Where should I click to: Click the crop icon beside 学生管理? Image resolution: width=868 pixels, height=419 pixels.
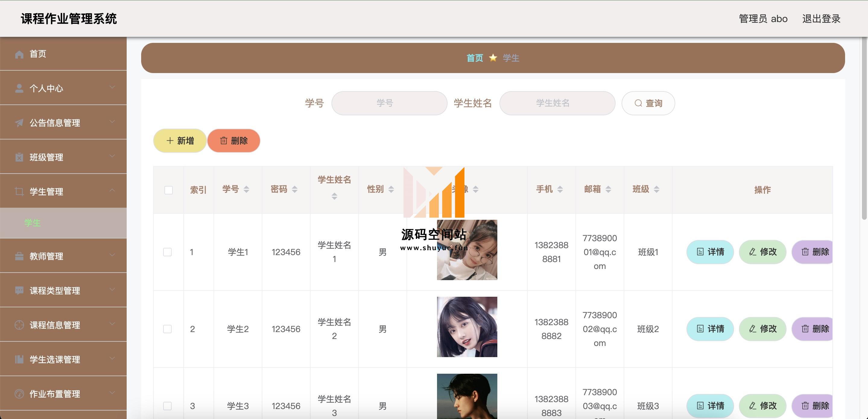19,192
